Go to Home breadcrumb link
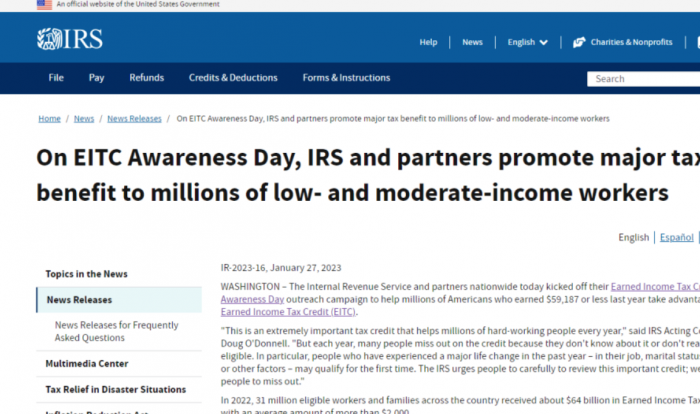700x414 pixels. pos(50,119)
